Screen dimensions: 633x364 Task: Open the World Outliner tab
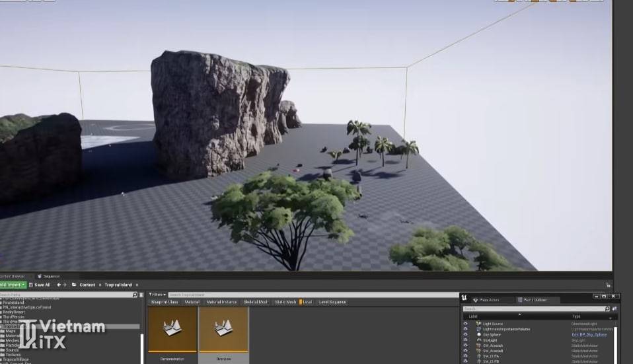535,300
